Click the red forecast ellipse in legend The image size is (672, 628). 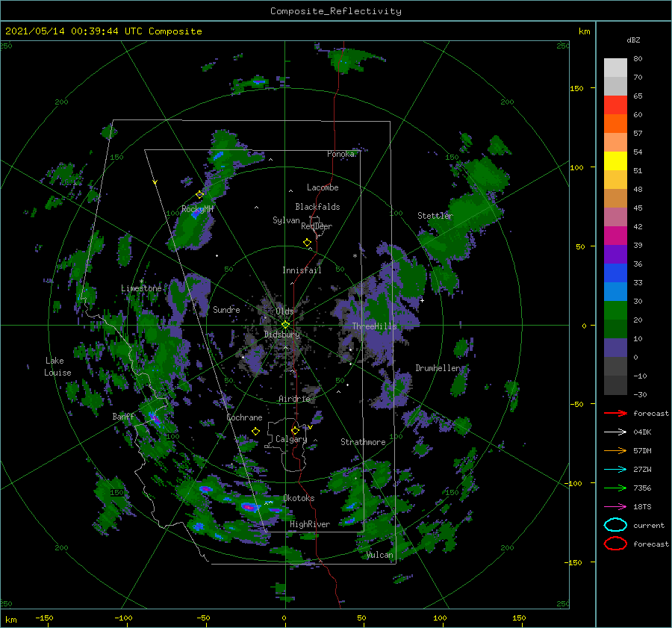615,544
